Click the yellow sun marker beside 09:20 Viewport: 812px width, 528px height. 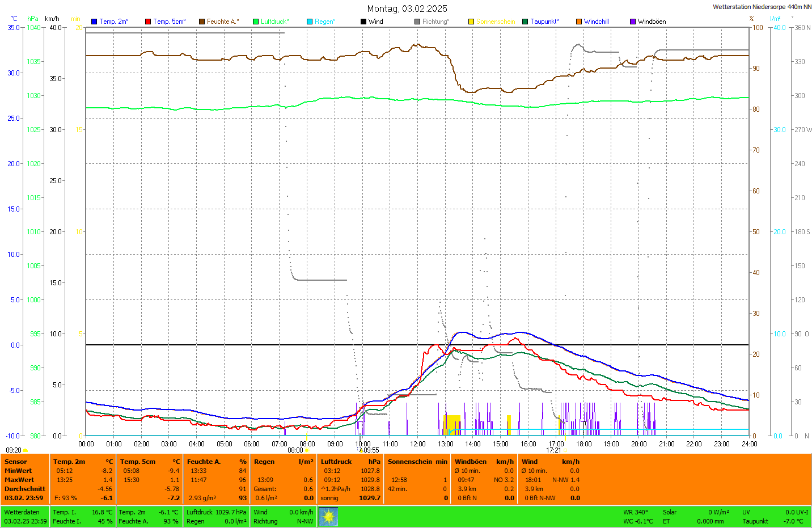click(26, 450)
